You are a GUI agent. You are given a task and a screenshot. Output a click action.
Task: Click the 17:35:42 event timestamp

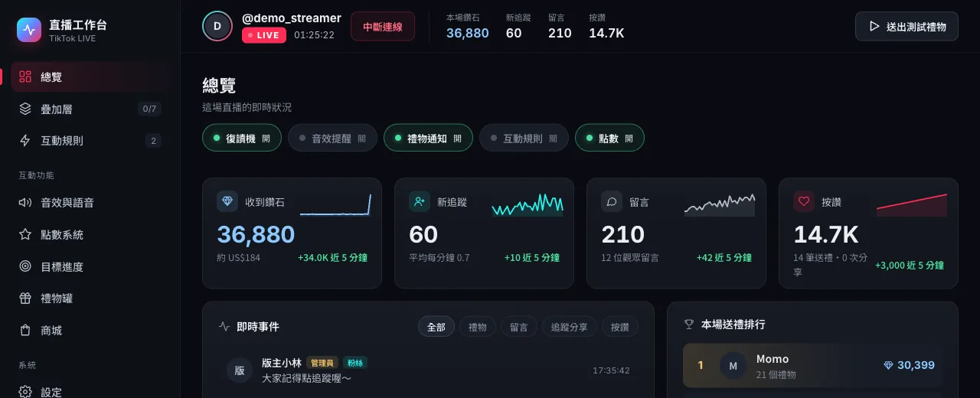click(x=611, y=370)
